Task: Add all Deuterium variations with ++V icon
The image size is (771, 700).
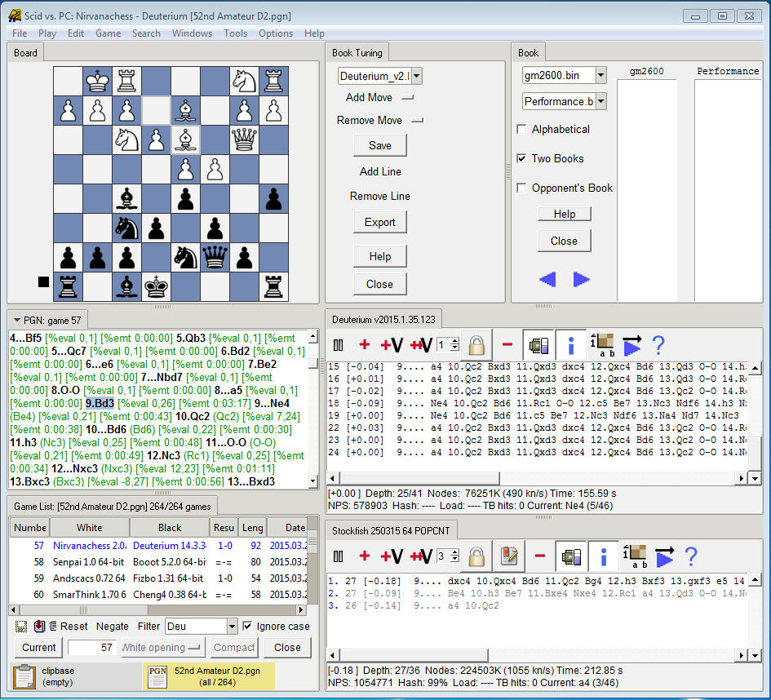Action: (x=421, y=345)
